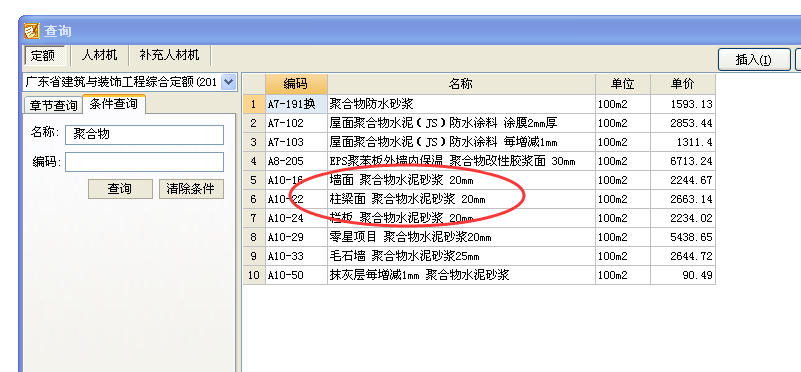
Task: Expand the 广东省建筑与装饰工程综合定额 dropdown
Action: coord(229,82)
